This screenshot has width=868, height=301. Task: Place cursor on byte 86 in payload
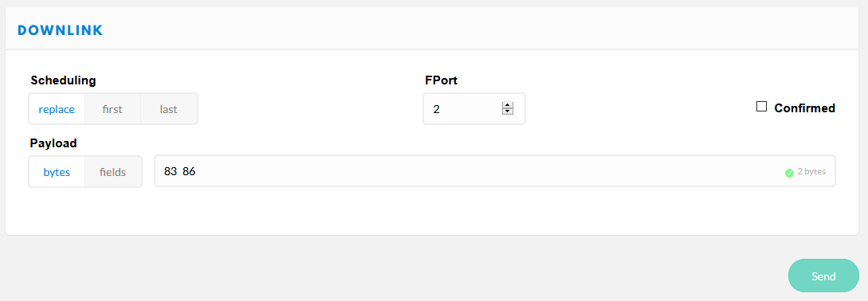click(x=189, y=172)
